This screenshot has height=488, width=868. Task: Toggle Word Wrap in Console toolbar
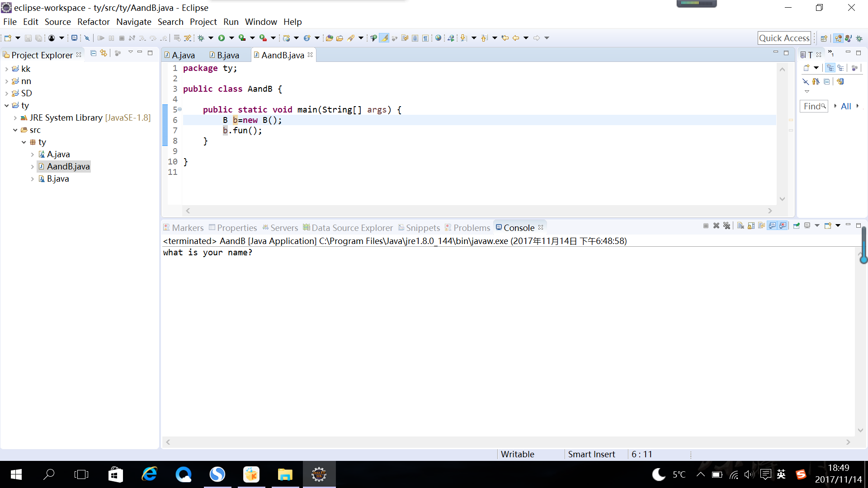[761, 225]
